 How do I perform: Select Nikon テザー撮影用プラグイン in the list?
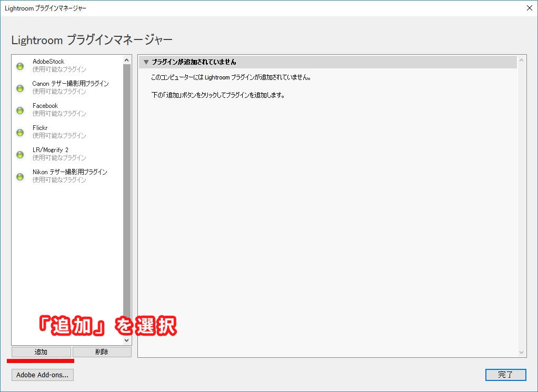click(69, 176)
